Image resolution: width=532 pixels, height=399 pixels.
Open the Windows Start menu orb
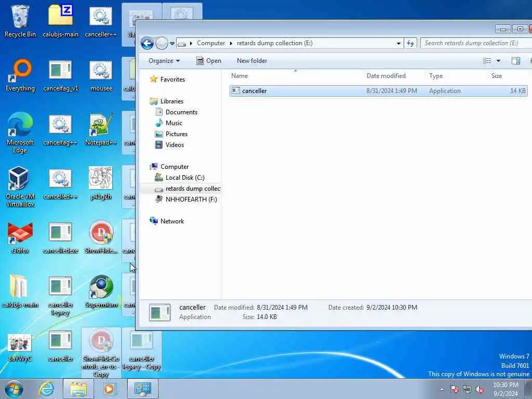coord(14,389)
